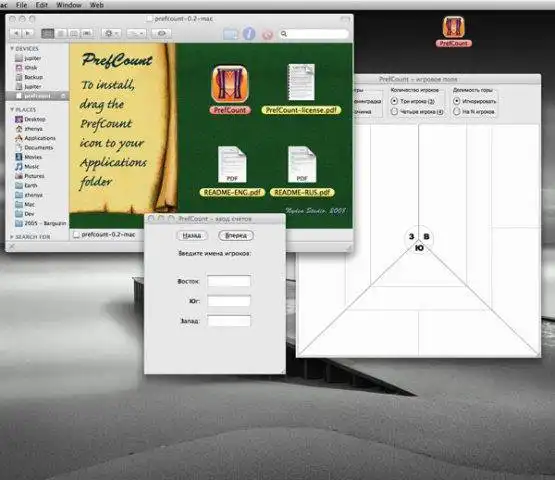Open the Web menu
The width and height of the screenshot is (555, 480).
point(97,5)
